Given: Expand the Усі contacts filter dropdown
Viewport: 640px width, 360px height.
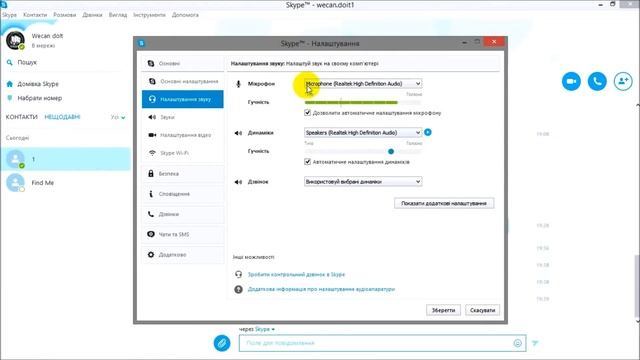Looking at the screenshot, I should (x=118, y=117).
